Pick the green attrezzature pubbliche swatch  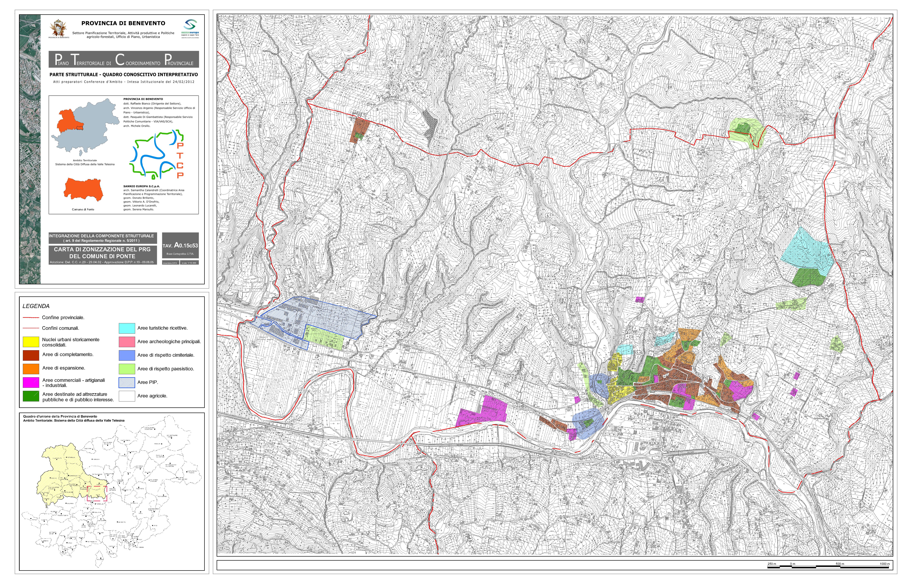pos(31,396)
